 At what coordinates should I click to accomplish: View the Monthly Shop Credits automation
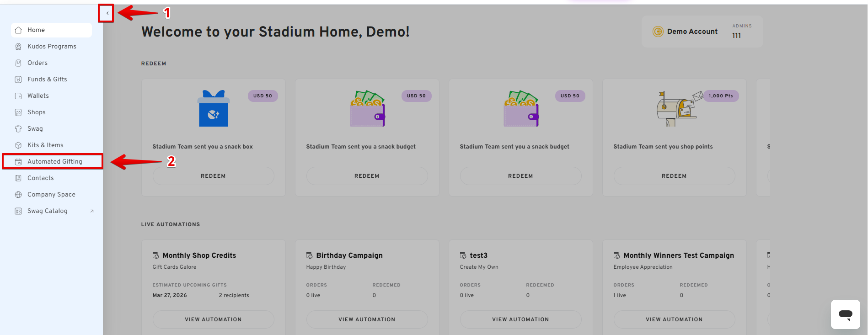[x=213, y=319]
